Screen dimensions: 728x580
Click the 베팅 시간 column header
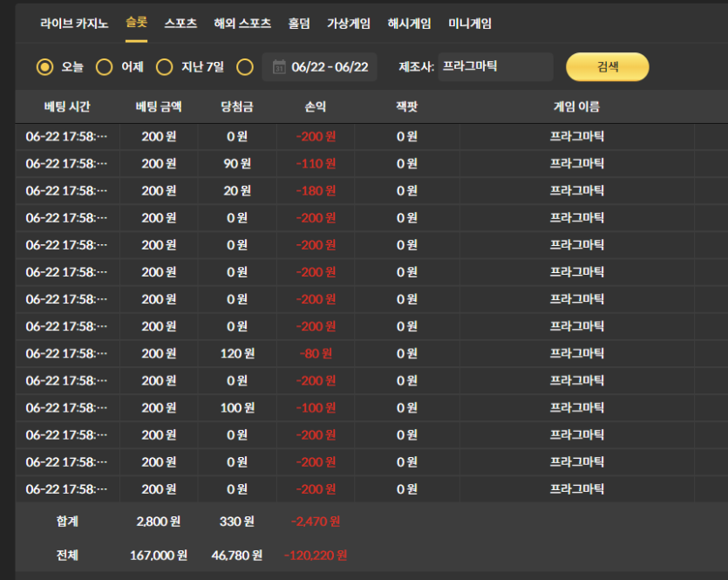pyautogui.click(x=67, y=106)
